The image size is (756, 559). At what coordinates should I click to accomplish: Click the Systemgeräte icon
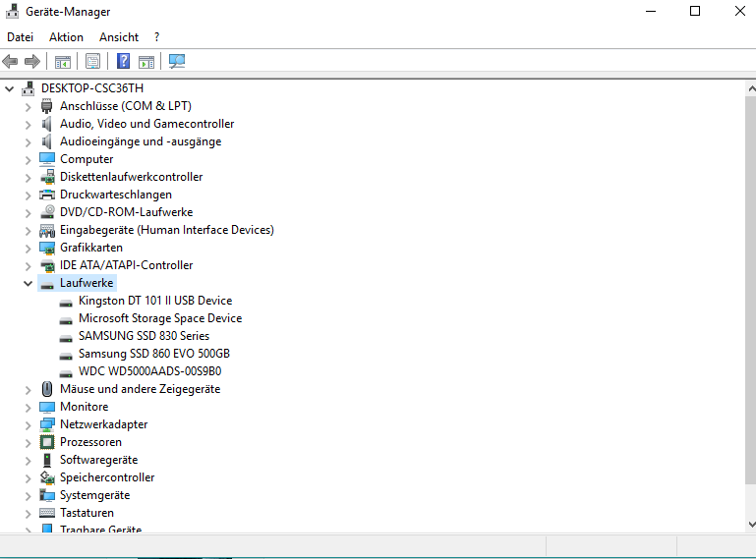[x=47, y=495]
